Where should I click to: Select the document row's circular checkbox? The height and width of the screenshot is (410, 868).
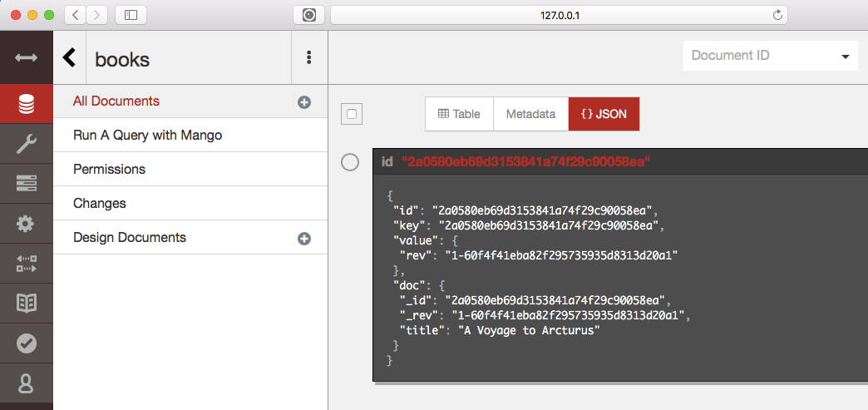[351, 162]
